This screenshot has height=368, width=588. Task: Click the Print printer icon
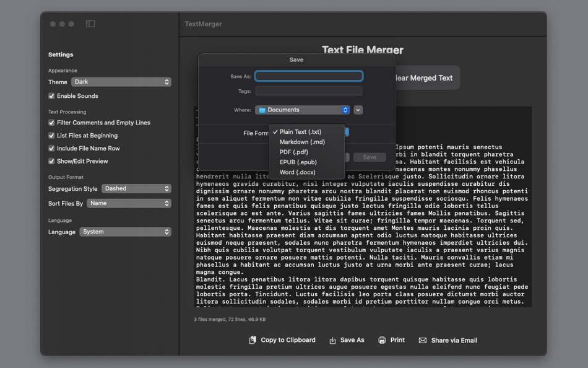click(x=381, y=340)
